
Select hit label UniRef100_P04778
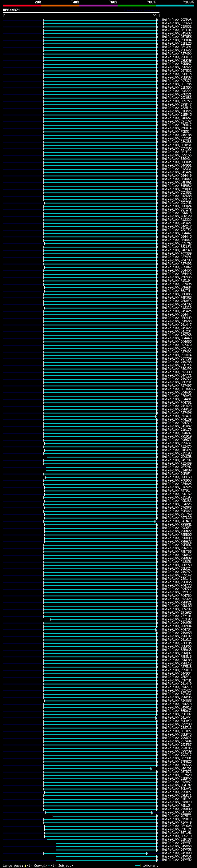176,586
